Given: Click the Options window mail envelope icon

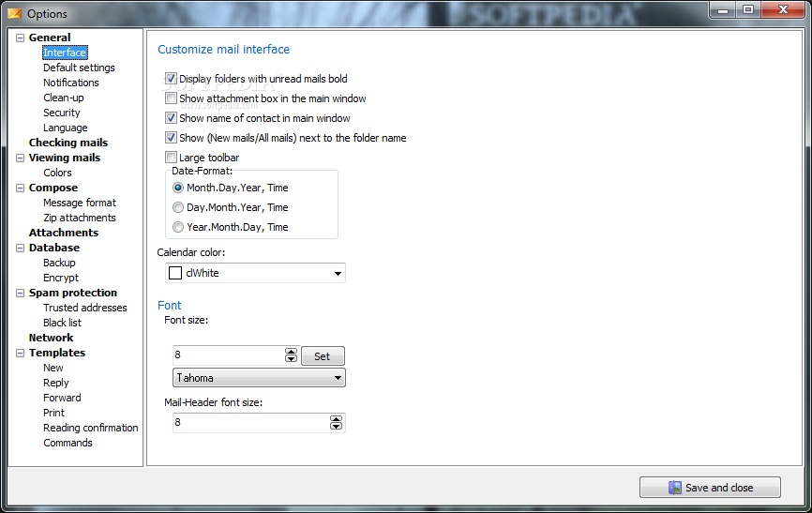Looking at the screenshot, I should (x=14, y=13).
